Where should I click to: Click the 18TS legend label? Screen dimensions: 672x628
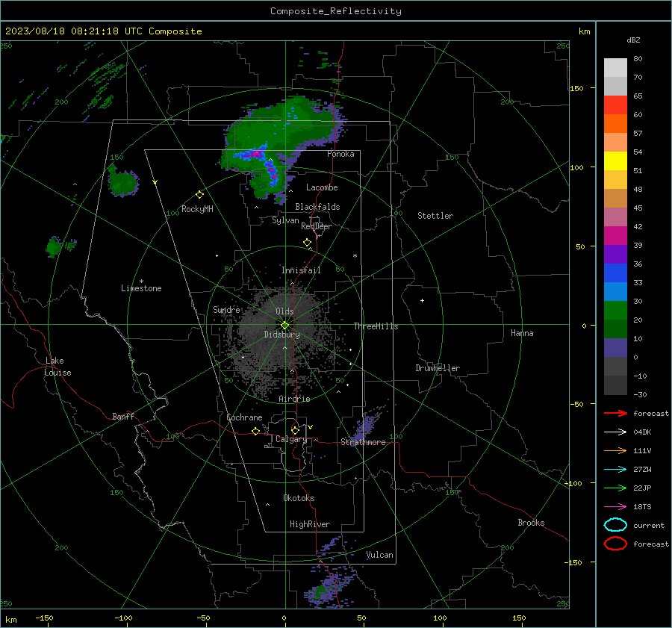pos(642,507)
